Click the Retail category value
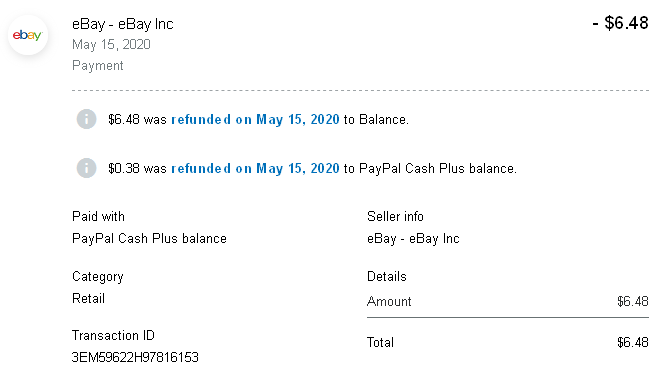 coord(88,299)
